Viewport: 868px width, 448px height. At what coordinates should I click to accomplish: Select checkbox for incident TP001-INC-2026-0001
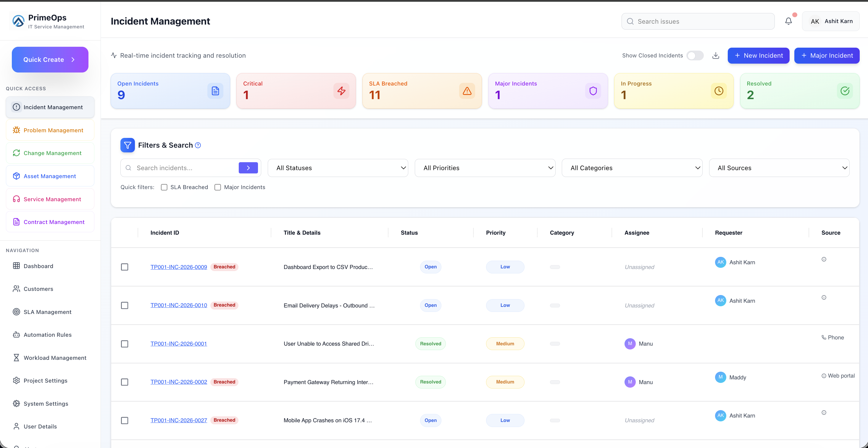125,344
